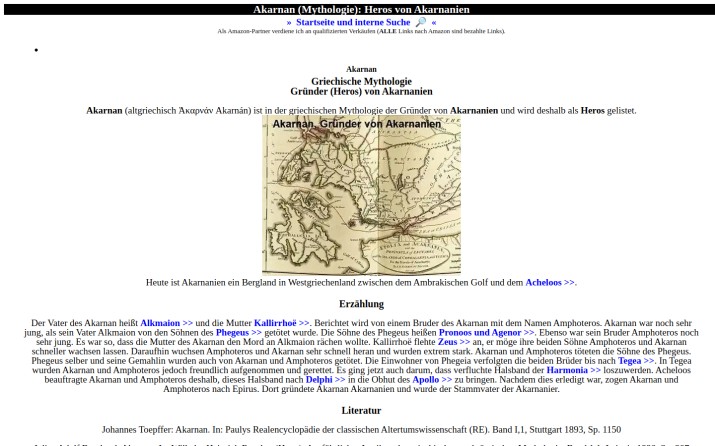Open the Phegeus >> link

click(x=238, y=332)
